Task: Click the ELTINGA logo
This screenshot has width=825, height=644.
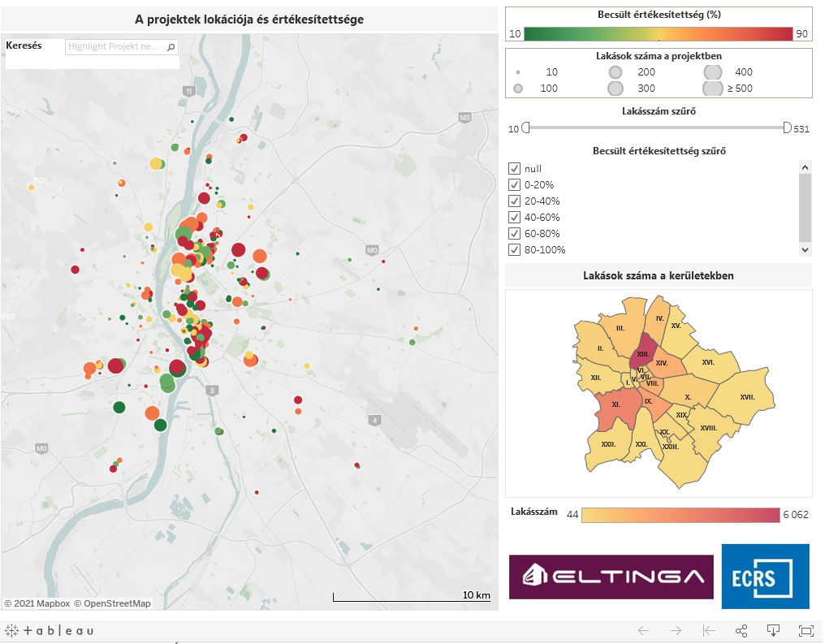Action: [x=611, y=577]
